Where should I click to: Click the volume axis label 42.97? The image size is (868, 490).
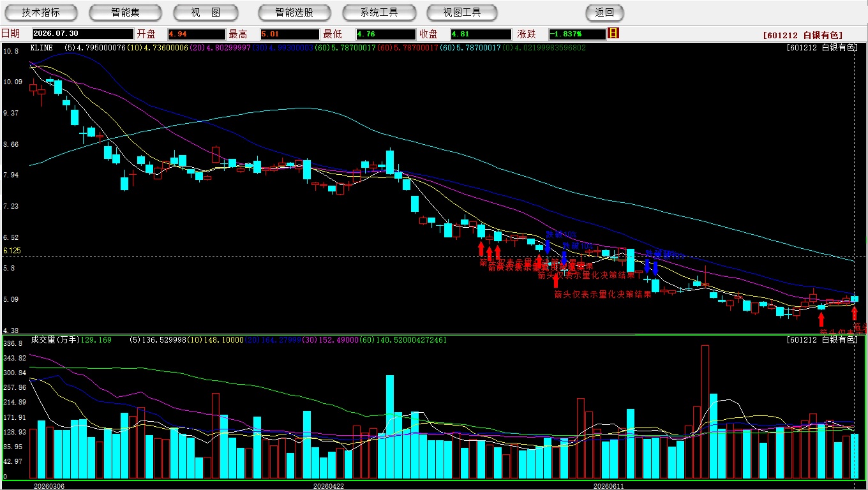pos(13,461)
